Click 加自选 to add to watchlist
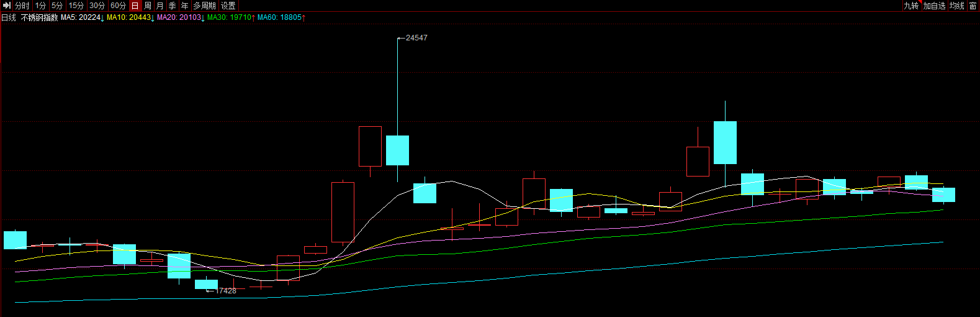The width and height of the screenshot is (980, 317). pos(935,6)
